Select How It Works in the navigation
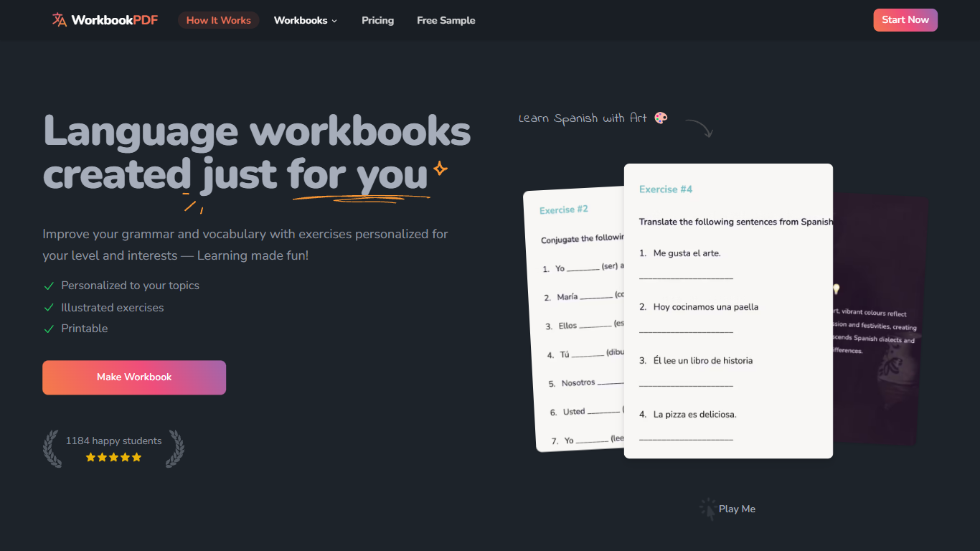 [x=218, y=20]
